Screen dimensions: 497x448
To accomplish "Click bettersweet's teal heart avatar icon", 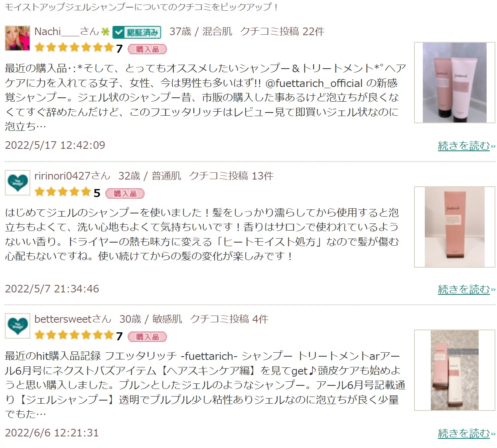I will 18,326.
